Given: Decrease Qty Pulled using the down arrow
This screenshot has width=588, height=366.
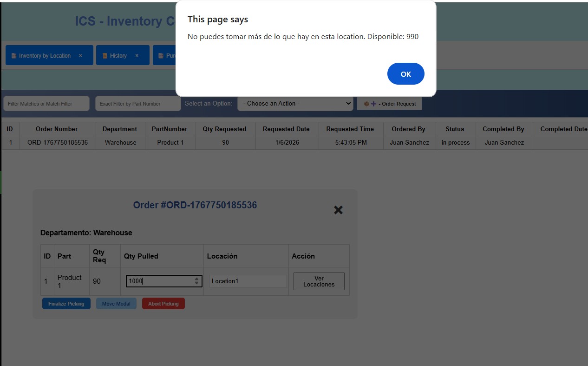Looking at the screenshot, I should (196, 283).
